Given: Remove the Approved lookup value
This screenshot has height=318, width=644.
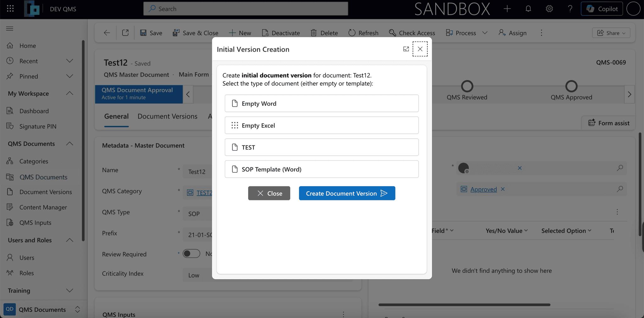Looking at the screenshot, I should 503,189.
